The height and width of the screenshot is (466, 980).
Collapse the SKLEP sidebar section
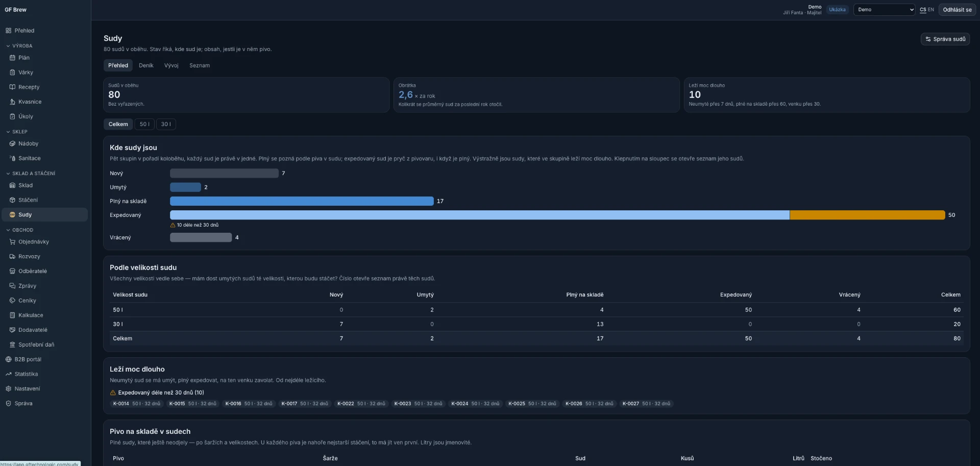pyautogui.click(x=17, y=132)
